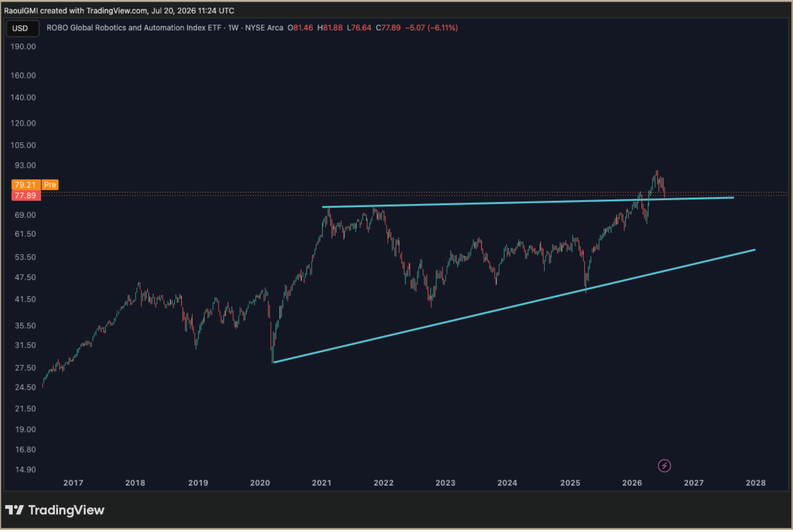Click the 35.50 price axis label
Image resolution: width=793 pixels, height=532 pixels.
pyautogui.click(x=25, y=326)
